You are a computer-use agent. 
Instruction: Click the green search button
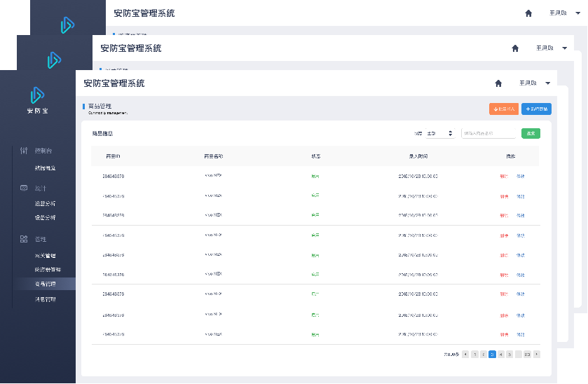click(x=531, y=133)
